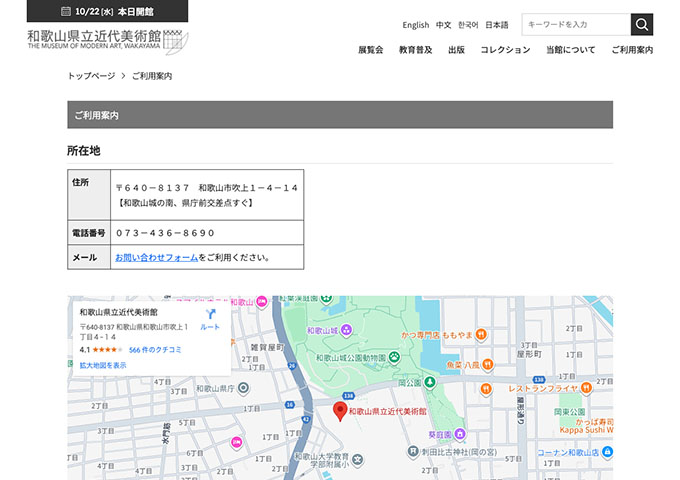Select the red museum location pin

[x=340, y=411]
